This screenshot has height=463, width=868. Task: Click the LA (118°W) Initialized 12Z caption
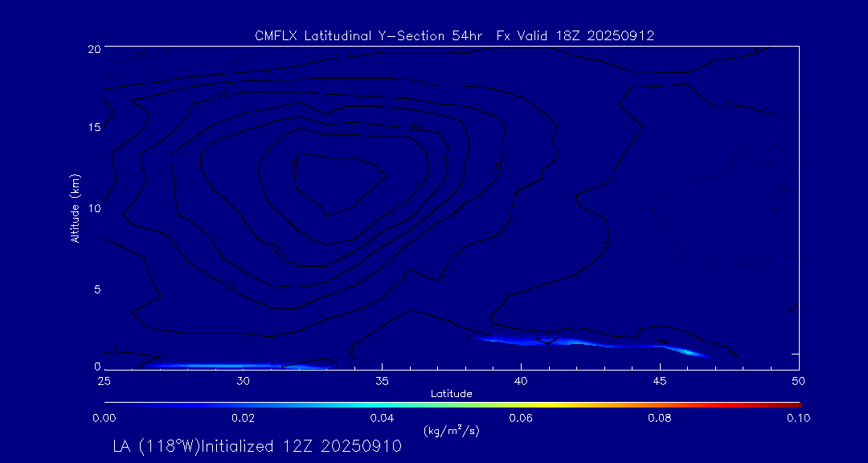tap(257, 446)
